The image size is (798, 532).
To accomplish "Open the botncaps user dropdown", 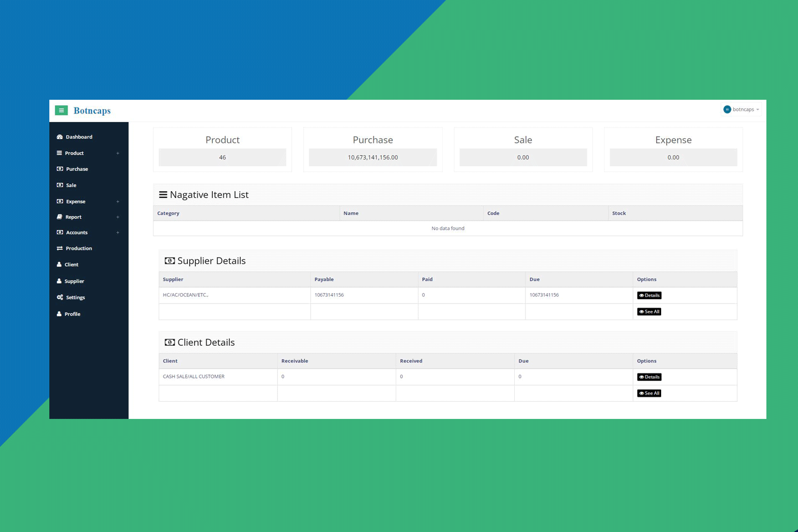I will pos(741,110).
